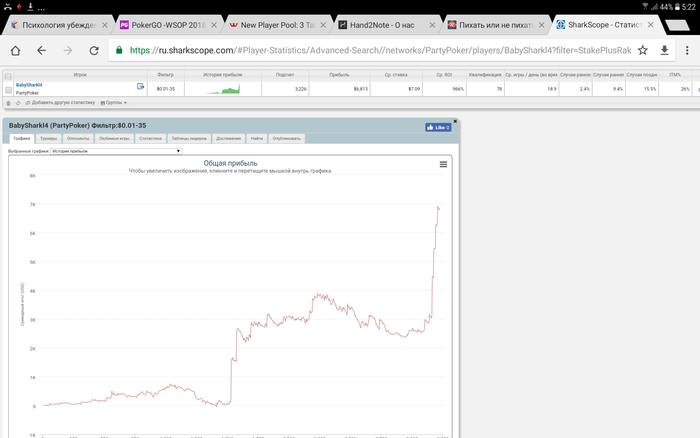Click the $0.01-35 filter cell
The height and width of the screenshot is (438, 700).
click(166, 89)
